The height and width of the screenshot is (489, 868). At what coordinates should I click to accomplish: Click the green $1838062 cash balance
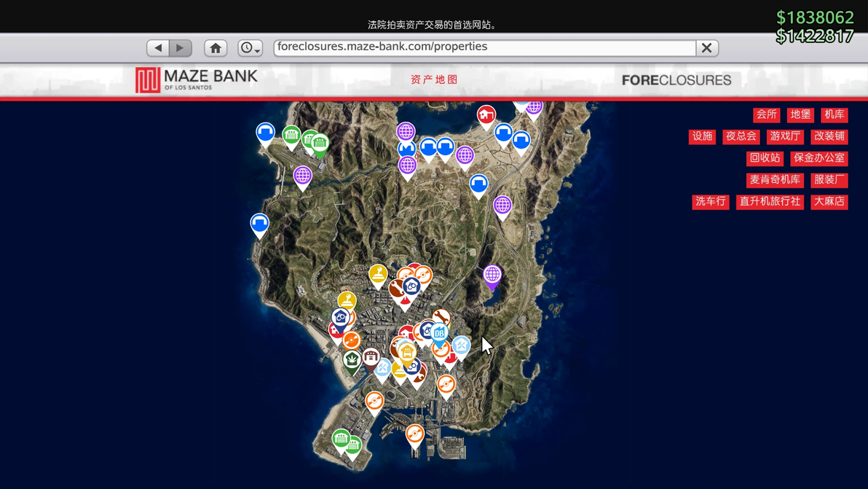click(x=815, y=17)
